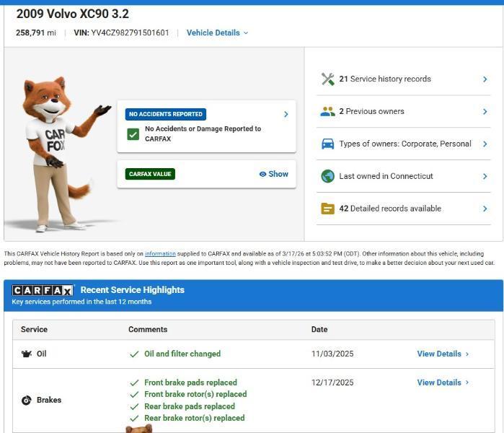View Details for the brakes service
The height and width of the screenshot is (433, 504).
(x=443, y=382)
